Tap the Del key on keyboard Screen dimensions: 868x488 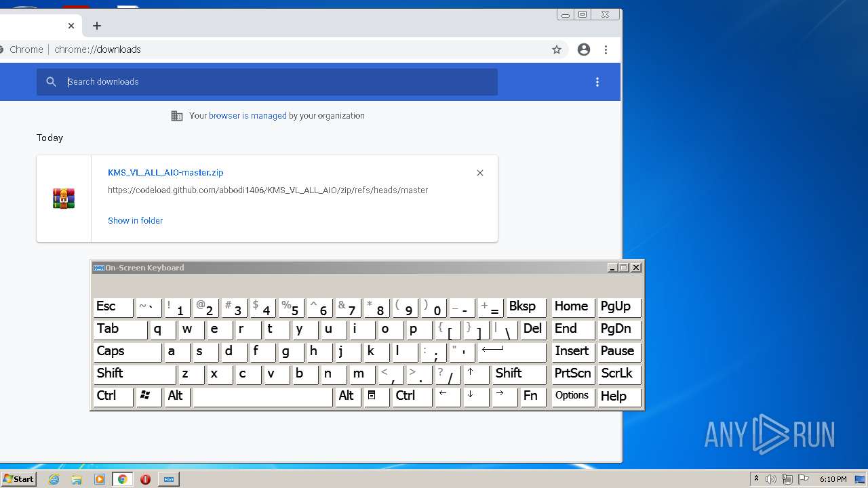coord(533,330)
